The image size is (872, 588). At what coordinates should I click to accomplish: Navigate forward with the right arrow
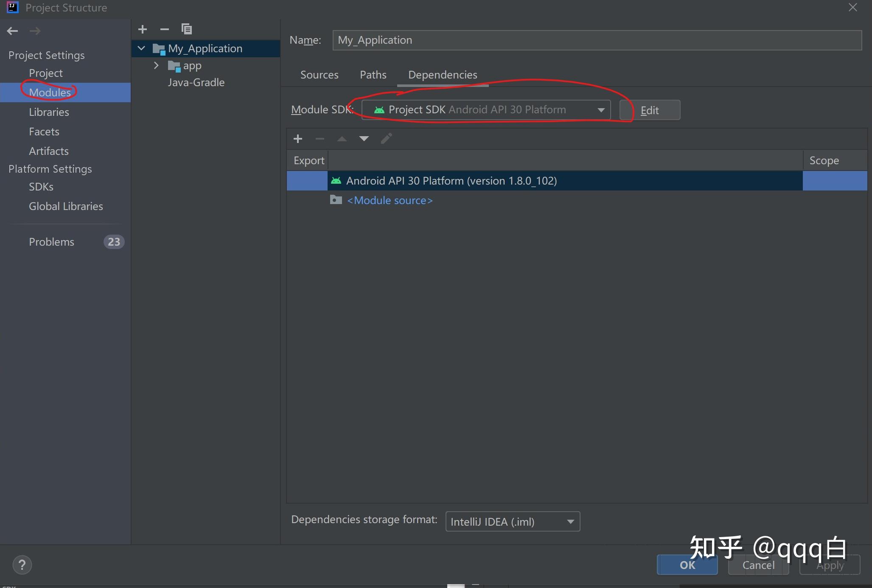coord(35,31)
